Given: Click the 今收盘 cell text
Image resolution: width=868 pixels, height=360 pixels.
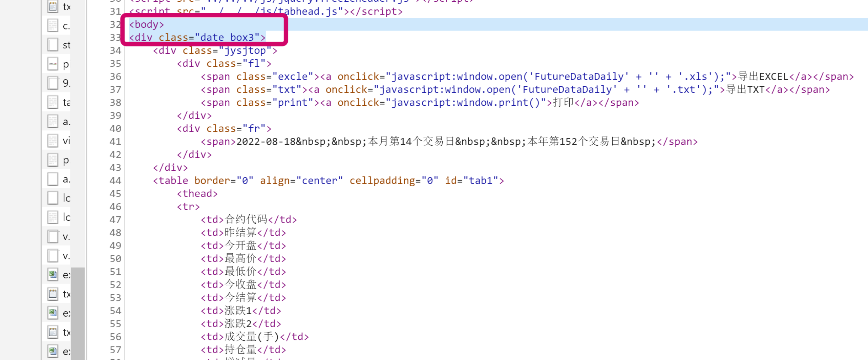Looking at the screenshot, I should click(x=241, y=285).
